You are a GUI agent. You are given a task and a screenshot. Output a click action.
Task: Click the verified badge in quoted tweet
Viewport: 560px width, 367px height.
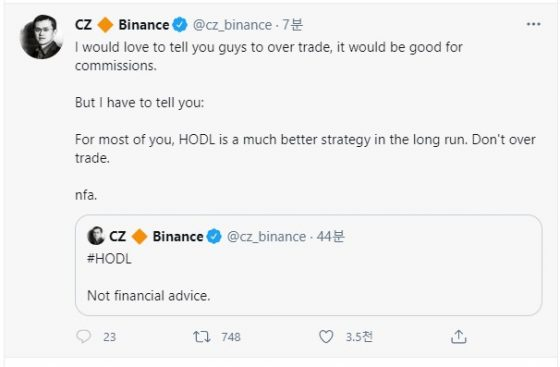coord(214,237)
